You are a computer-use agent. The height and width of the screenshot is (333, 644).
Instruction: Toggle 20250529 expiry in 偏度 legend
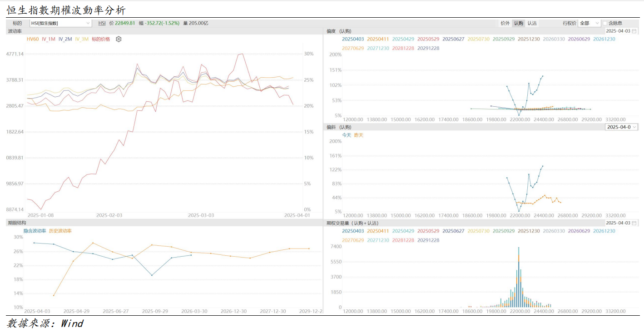click(x=429, y=39)
